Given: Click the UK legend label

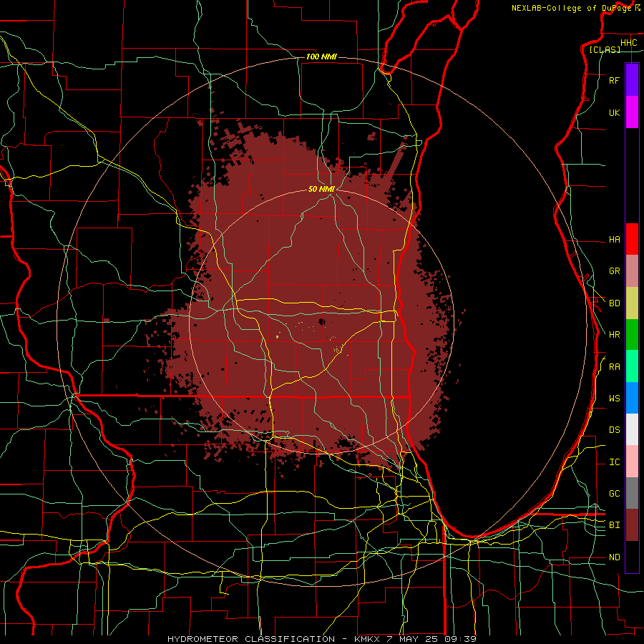Looking at the screenshot, I should [614, 112].
